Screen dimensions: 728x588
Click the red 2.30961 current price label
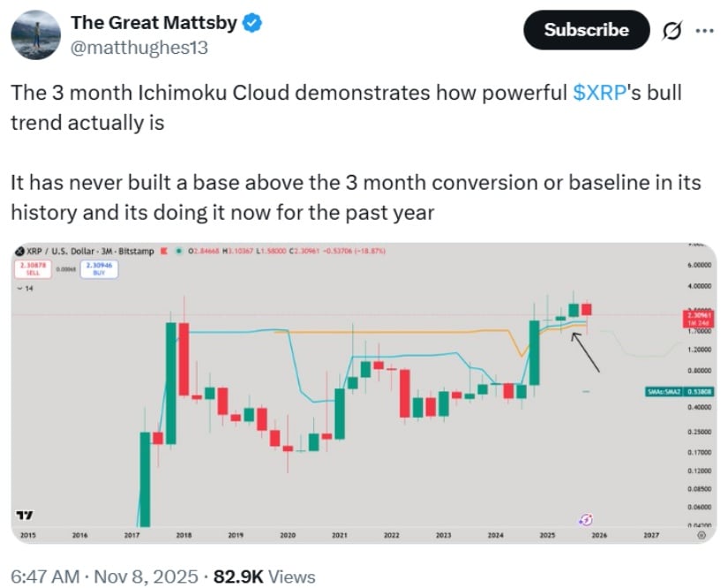pyautogui.click(x=690, y=317)
